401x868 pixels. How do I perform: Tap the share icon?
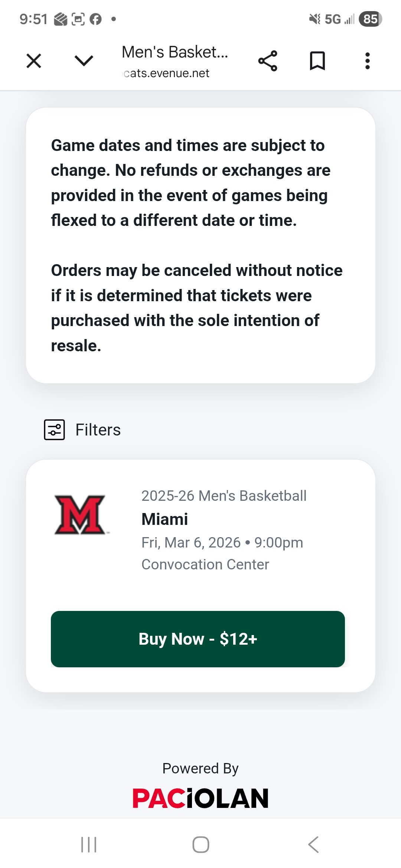click(x=268, y=61)
